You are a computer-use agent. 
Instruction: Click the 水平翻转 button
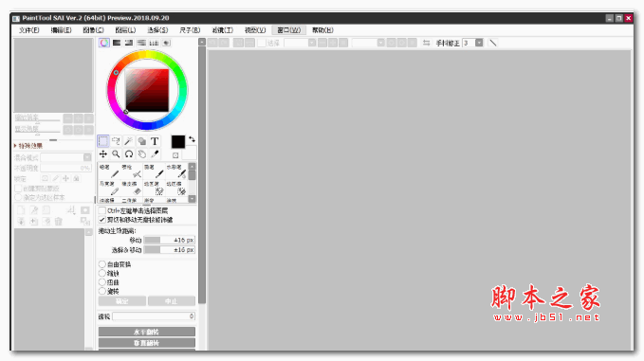click(147, 332)
